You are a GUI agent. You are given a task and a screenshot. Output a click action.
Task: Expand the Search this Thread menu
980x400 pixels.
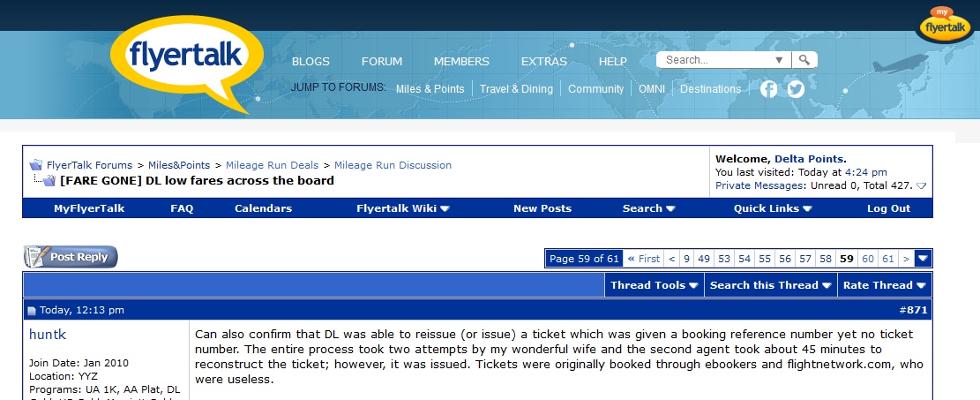point(771,285)
